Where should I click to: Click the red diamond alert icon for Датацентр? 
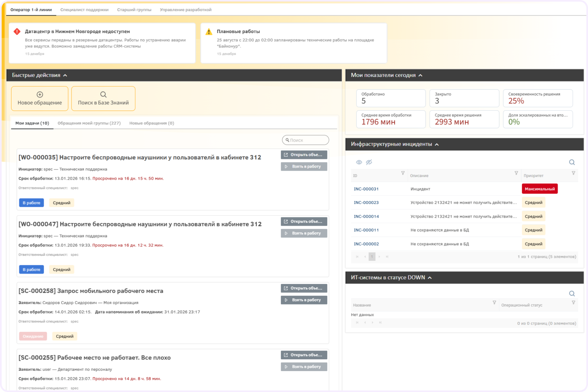tap(17, 31)
